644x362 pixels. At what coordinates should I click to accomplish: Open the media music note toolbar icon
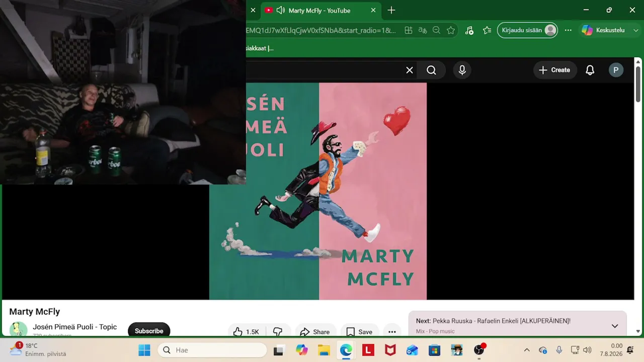click(x=469, y=30)
